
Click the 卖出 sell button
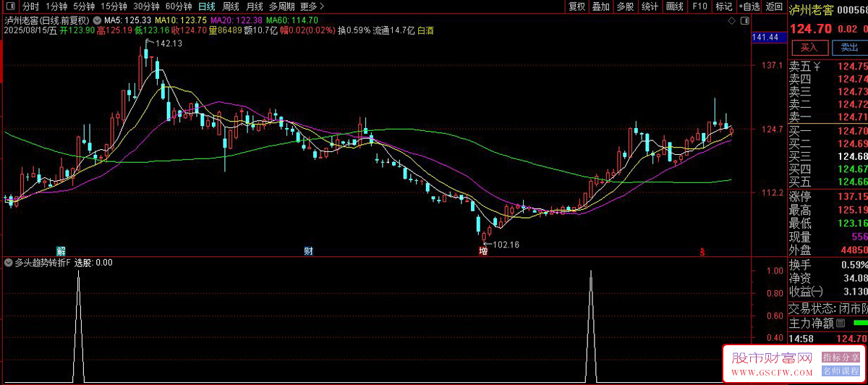click(849, 48)
